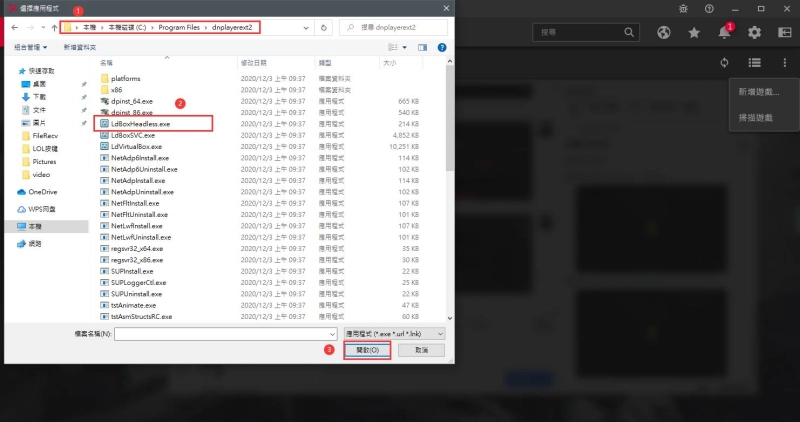Click 本機磁碟 (C:) in address breadcrumb
800x422 pixels.
coord(128,28)
